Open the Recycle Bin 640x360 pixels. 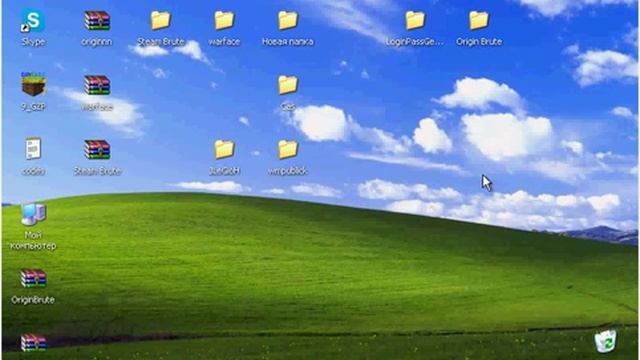[x=605, y=341]
